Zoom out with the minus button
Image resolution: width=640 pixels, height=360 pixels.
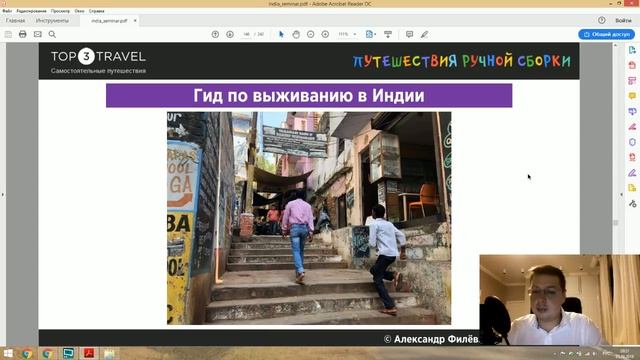[311, 34]
